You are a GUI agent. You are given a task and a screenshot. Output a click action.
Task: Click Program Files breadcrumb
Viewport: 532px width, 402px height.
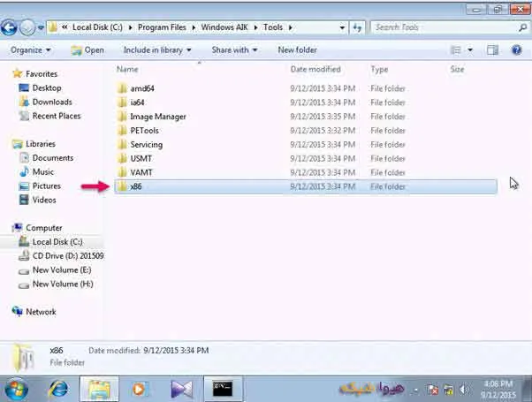pos(162,27)
